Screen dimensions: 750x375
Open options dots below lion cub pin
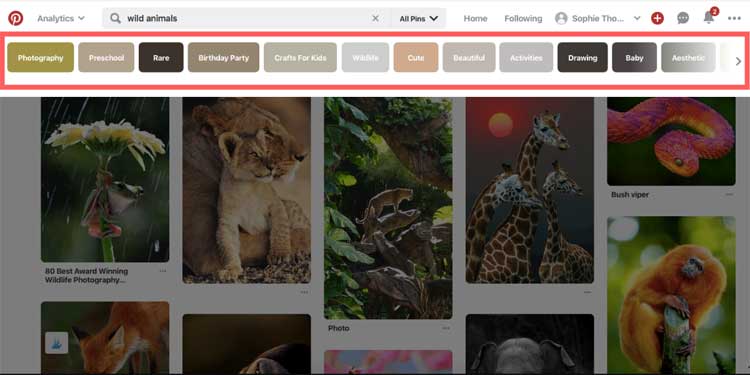click(304, 292)
